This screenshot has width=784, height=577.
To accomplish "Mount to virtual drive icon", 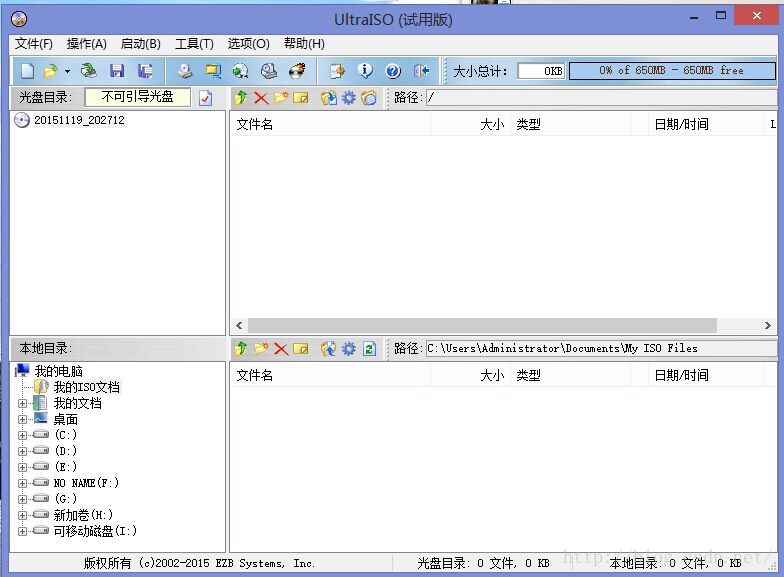I will click(x=269, y=71).
